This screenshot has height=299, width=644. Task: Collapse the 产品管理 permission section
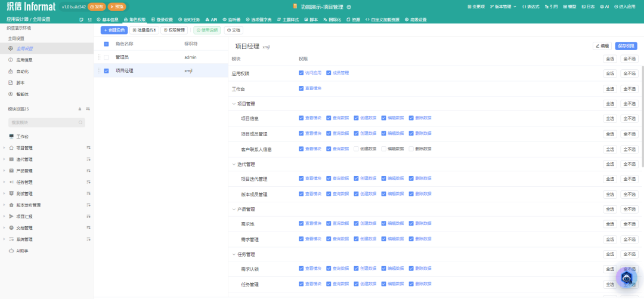click(234, 209)
